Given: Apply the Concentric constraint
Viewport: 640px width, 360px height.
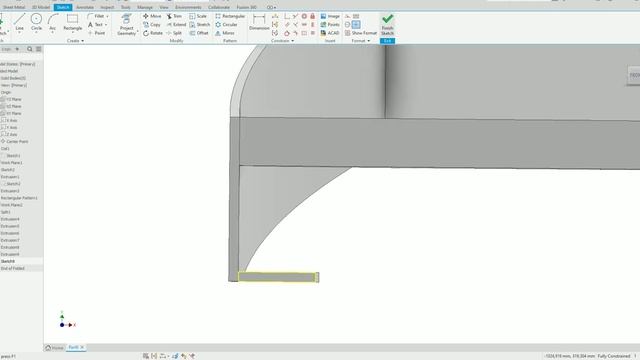Looking at the screenshot, I should tap(304, 16).
